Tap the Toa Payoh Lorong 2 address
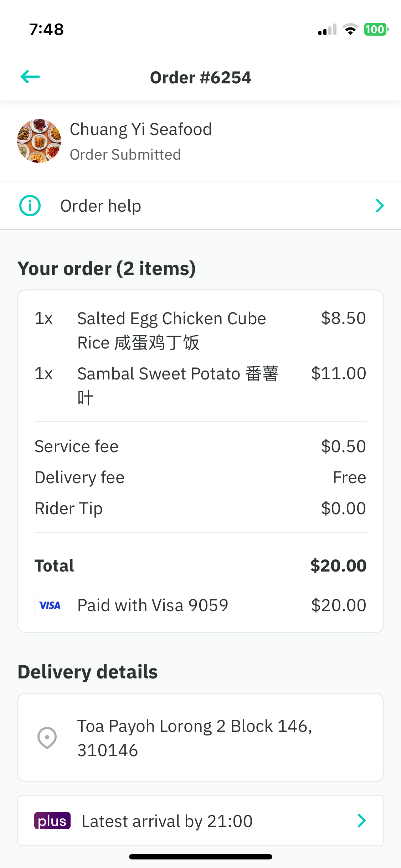 pos(195,738)
